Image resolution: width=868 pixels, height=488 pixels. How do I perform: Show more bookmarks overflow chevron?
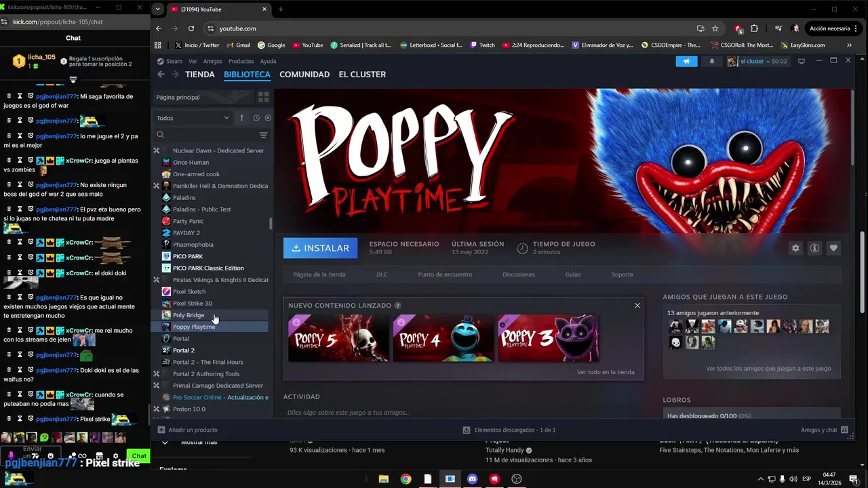coord(849,45)
